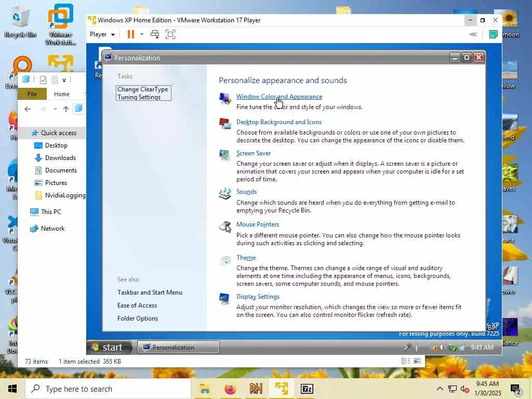
Task: Click the VMware Player taskbar icon
Action: [x=281, y=389]
